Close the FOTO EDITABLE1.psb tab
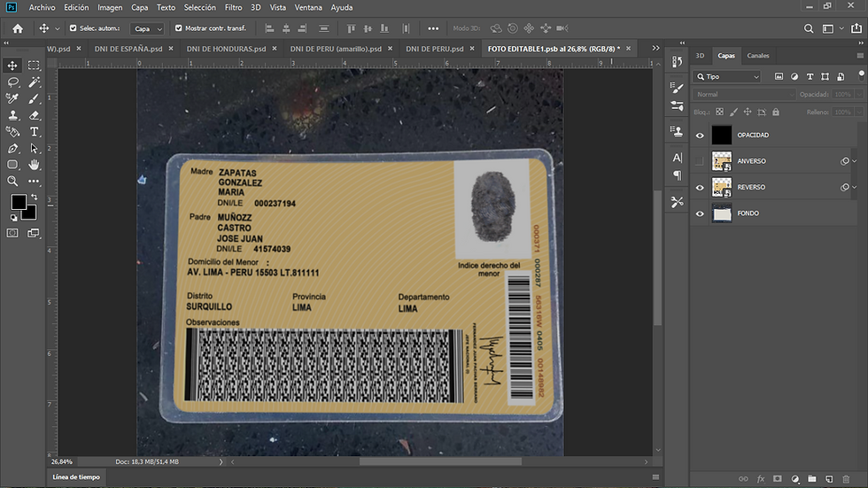Viewport: 868px width, 488px height. pyautogui.click(x=628, y=49)
